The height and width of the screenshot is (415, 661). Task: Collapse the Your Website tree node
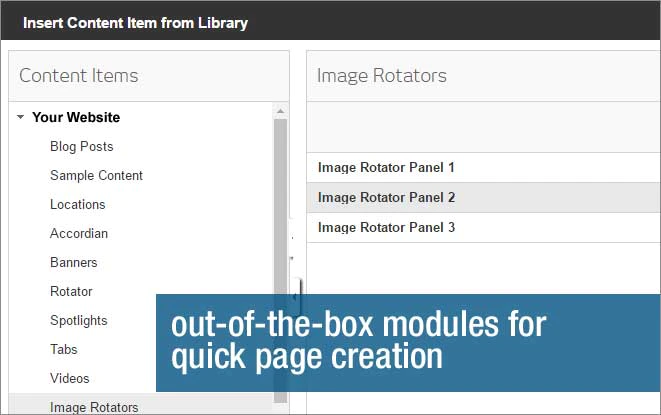(x=20, y=117)
